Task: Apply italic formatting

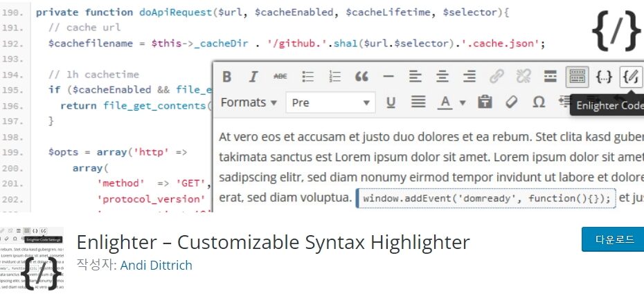Action: pos(253,77)
